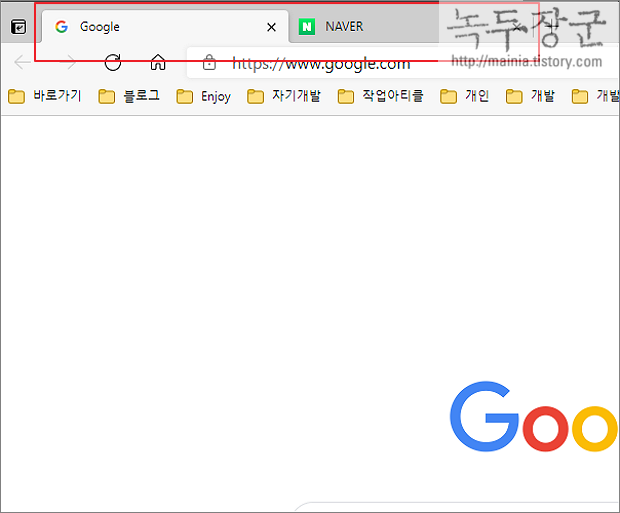Click the Google favicon in tab
620x513 pixels.
pyautogui.click(x=62, y=27)
